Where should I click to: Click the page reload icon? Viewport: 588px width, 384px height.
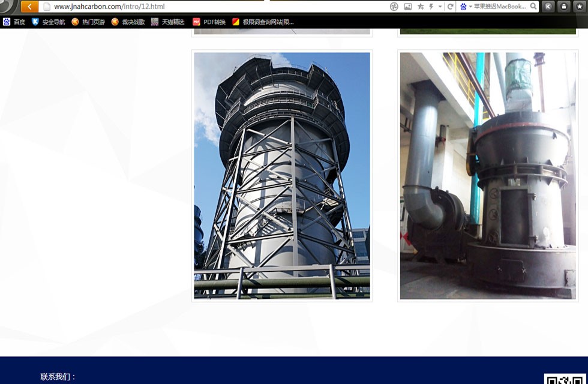(450, 7)
